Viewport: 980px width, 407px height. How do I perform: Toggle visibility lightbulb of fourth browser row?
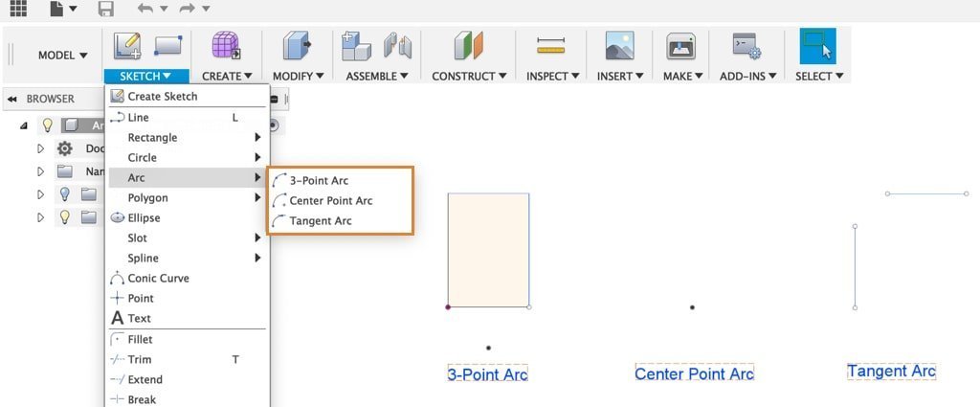coord(64,194)
